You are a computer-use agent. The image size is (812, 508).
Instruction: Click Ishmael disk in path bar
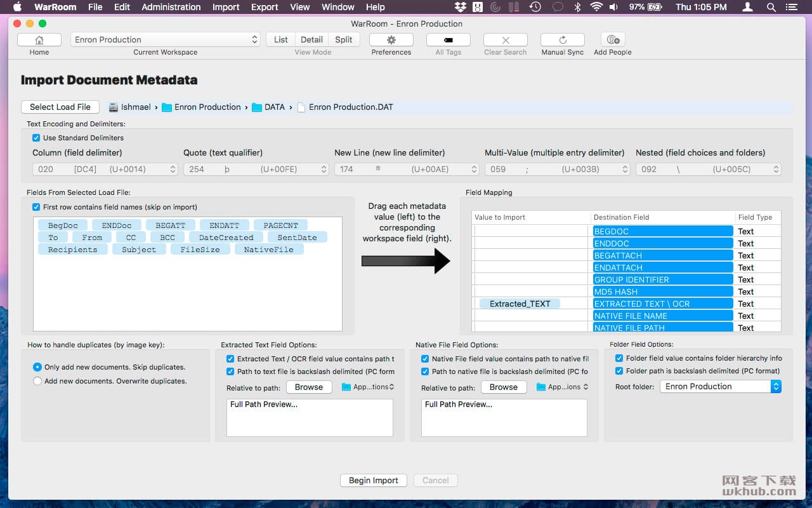[130, 107]
